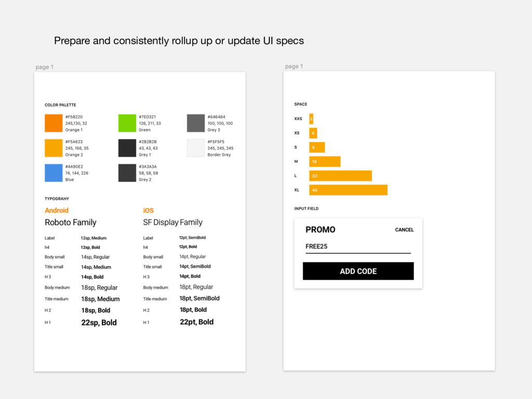Screen dimensions: 532x399
Task: Select hex code #F58220
Action: 74,117
